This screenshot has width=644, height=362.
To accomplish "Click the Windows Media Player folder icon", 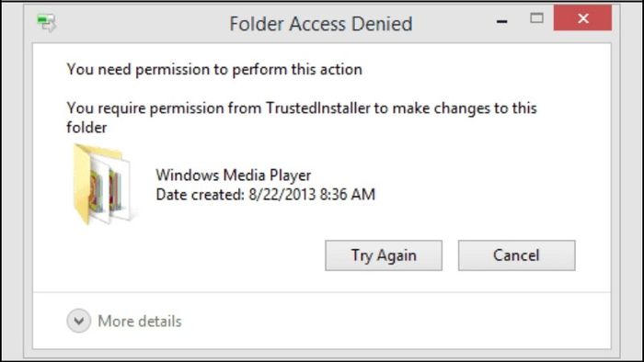I will (x=103, y=185).
